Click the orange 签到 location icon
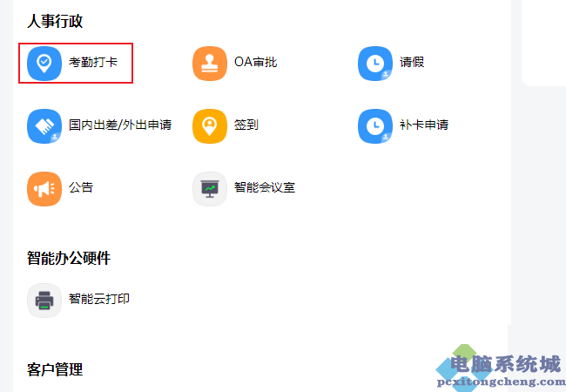The height and width of the screenshot is (392, 566). tap(210, 126)
